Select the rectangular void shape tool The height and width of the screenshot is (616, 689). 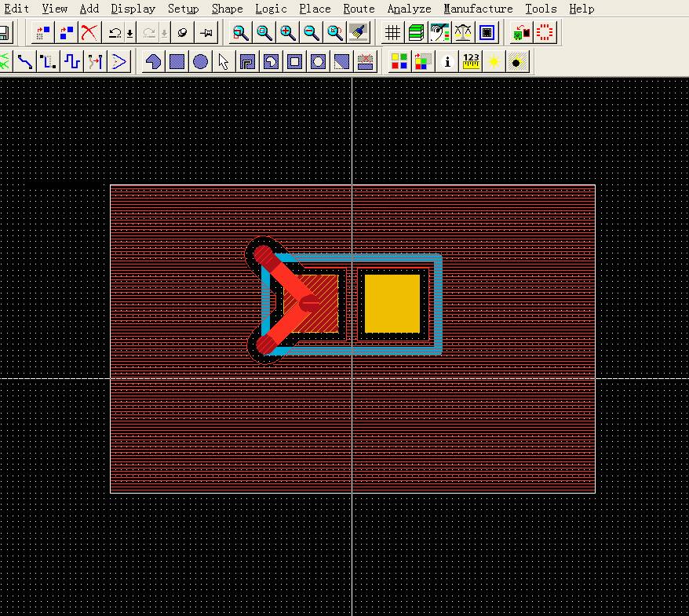[x=295, y=61]
